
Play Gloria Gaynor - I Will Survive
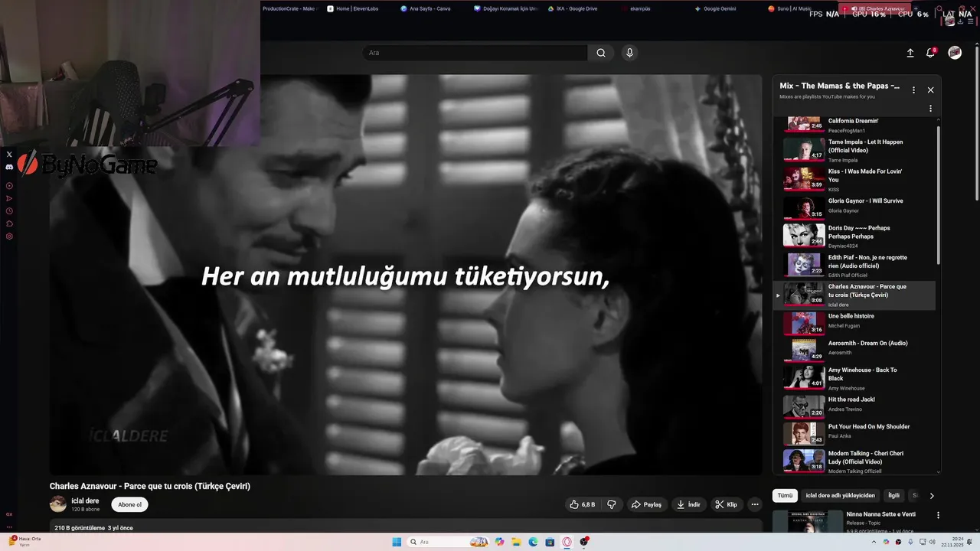click(x=854, y=207)
